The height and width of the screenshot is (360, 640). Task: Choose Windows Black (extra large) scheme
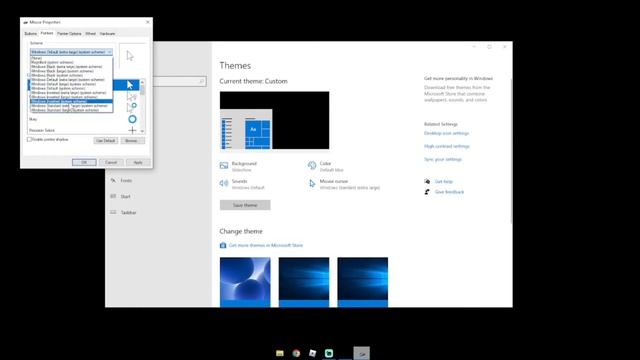[71, 67]
